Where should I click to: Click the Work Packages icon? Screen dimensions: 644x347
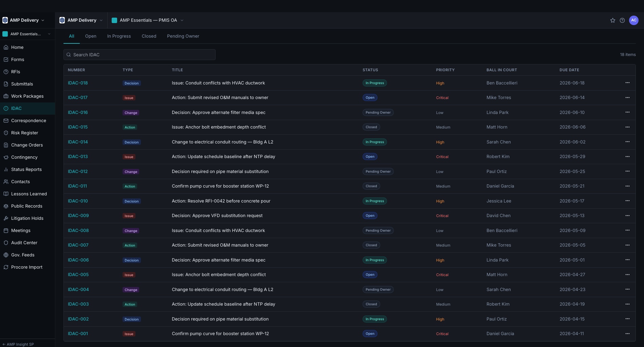pyautogui.click(x=6, y=96)
